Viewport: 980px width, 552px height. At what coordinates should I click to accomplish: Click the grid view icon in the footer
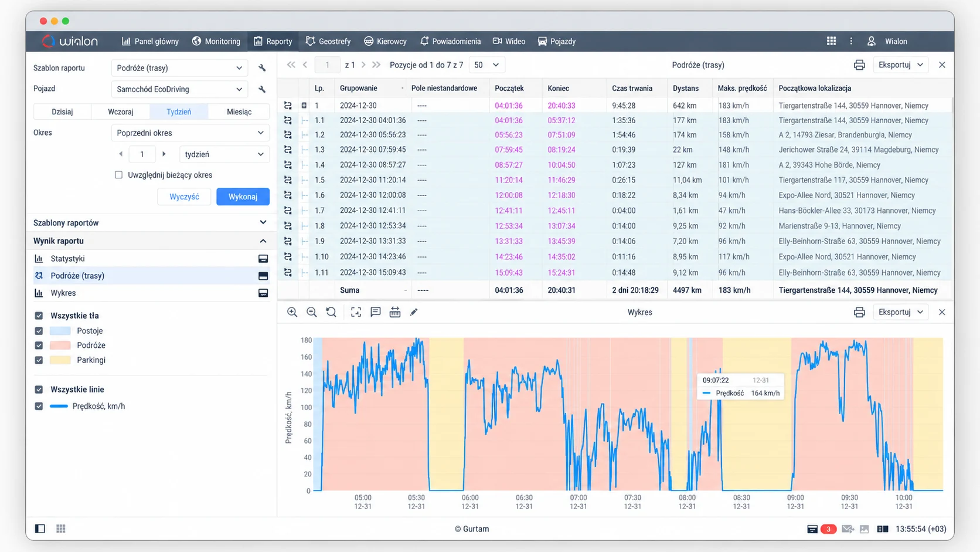pyautogui.click(x=61, y=529)
